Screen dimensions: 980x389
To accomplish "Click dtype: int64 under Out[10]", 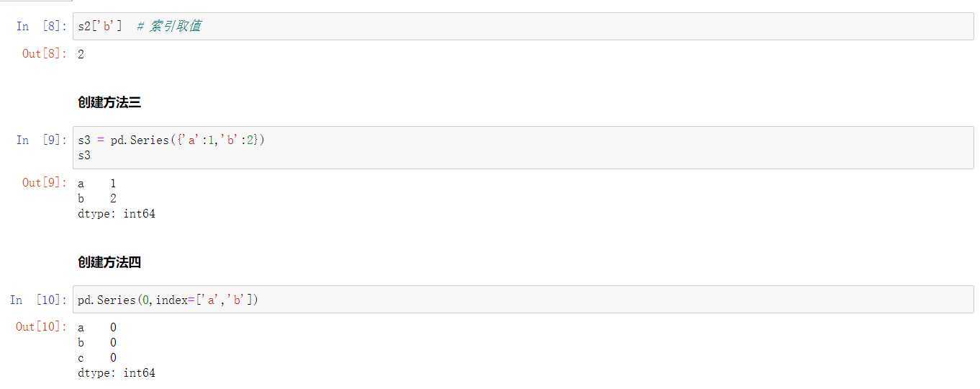I will (x=117, y=373).
